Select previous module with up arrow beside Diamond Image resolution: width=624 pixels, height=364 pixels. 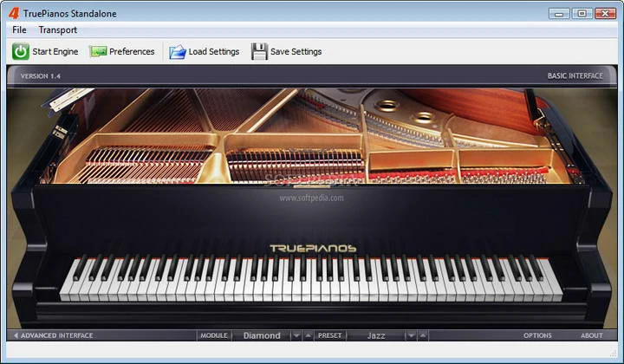tap(308, 335)
